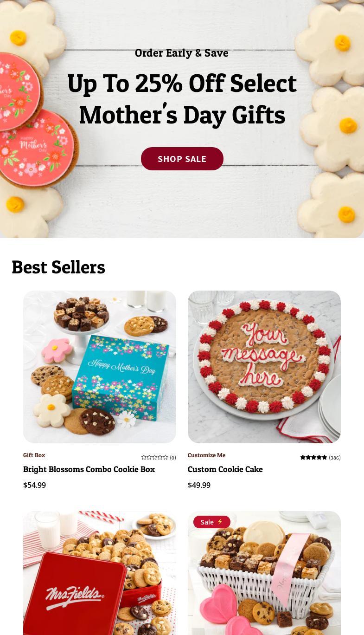This screenshot has width=364, height=635.
Task: Open the red Mrs. Fields tin product image
Action: [x=100, y=573]
